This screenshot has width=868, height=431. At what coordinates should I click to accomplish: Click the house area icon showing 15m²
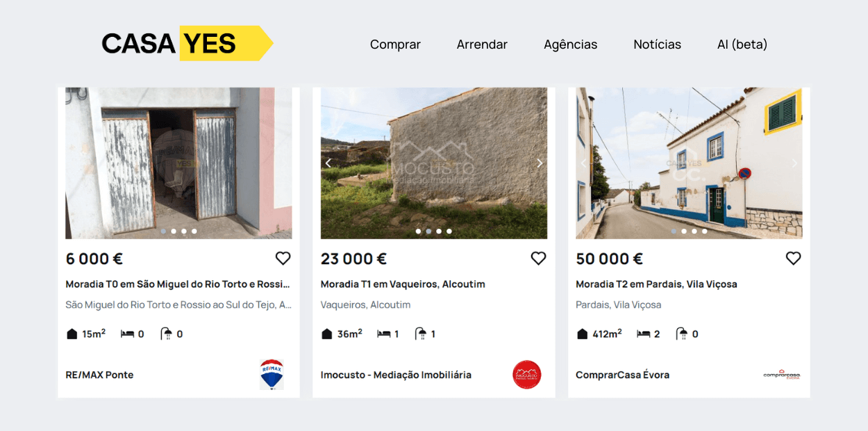72,333
